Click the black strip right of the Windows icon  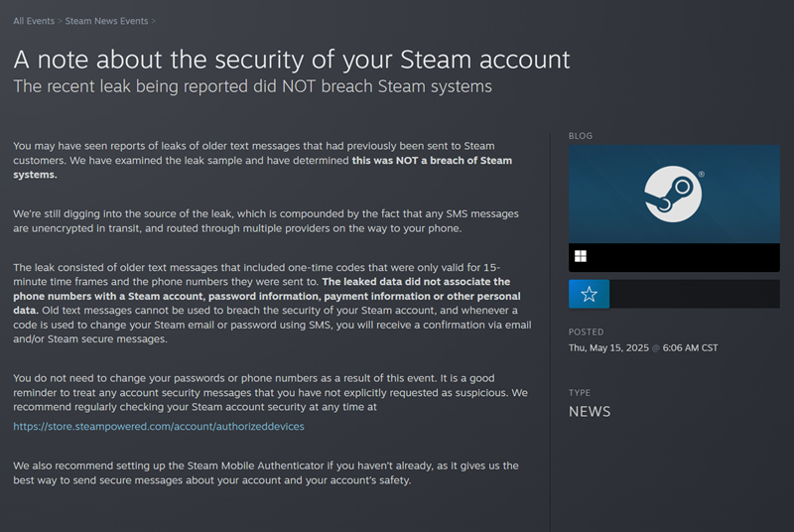pyautogui.click(x=685, y=257)
